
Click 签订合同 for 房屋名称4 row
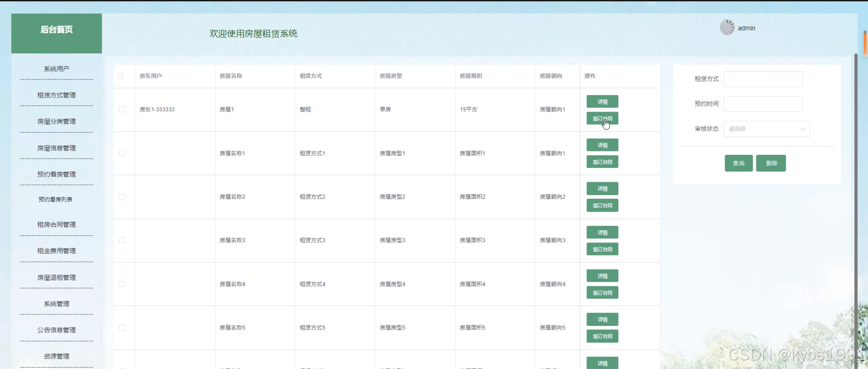click(602, 292)
